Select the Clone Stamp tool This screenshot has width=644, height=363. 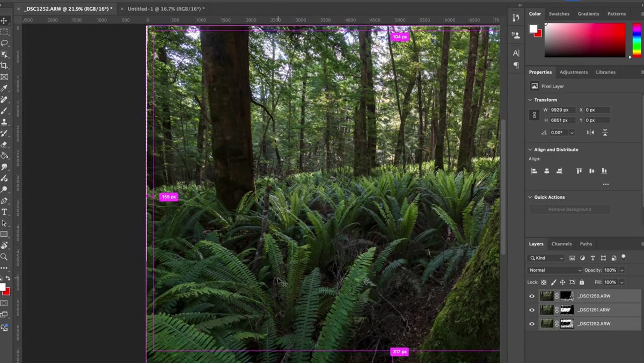tap(4, 122)
